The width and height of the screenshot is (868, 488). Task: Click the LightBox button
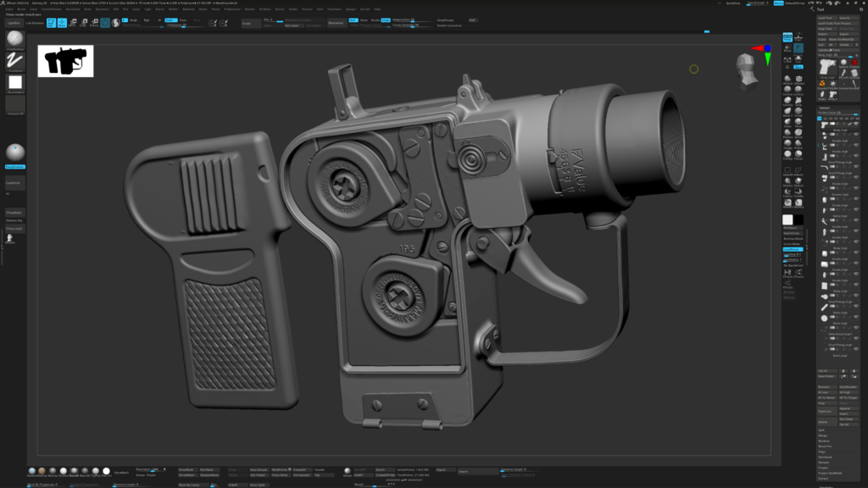(14, 23)
